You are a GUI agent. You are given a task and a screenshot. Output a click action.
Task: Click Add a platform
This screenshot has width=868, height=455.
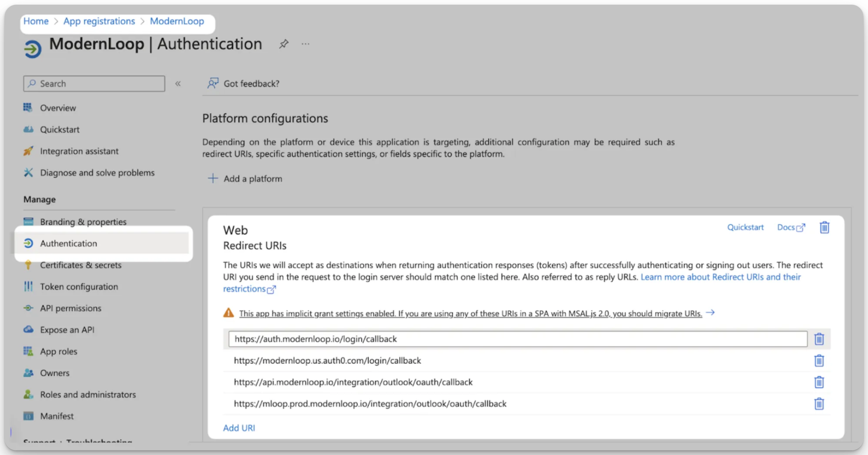253,179
